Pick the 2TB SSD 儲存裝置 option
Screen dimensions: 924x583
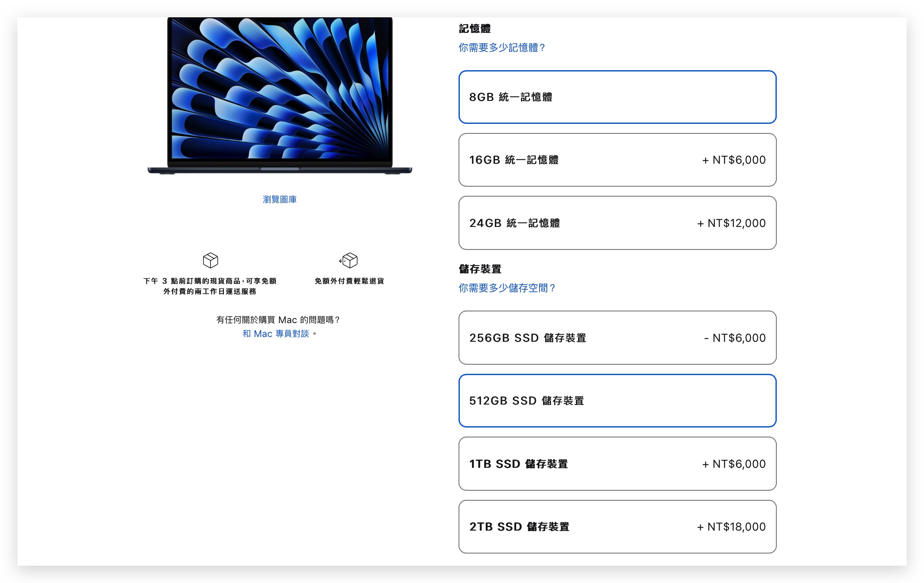pos(617,527)
